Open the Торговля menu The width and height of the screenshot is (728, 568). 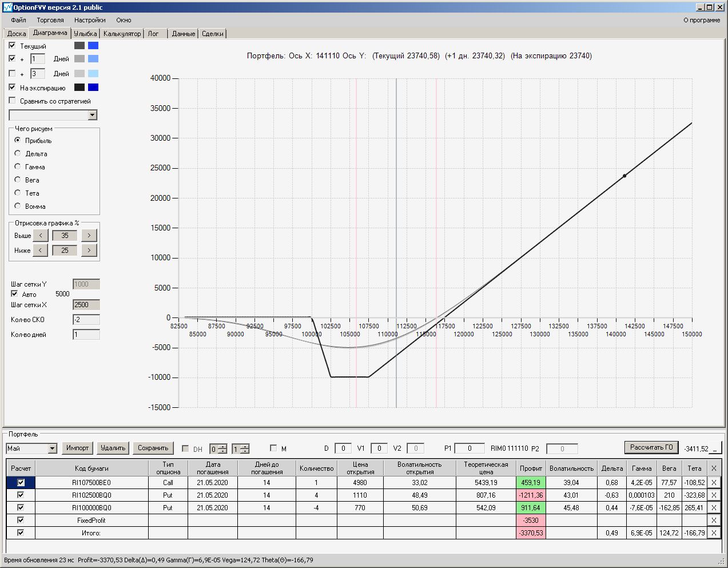[50, 20]
